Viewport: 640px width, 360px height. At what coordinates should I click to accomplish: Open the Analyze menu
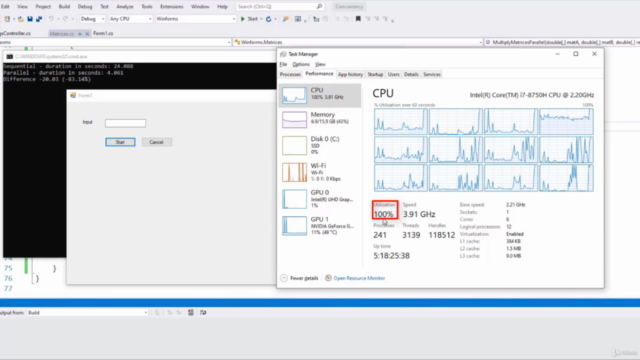pos(124,7)
